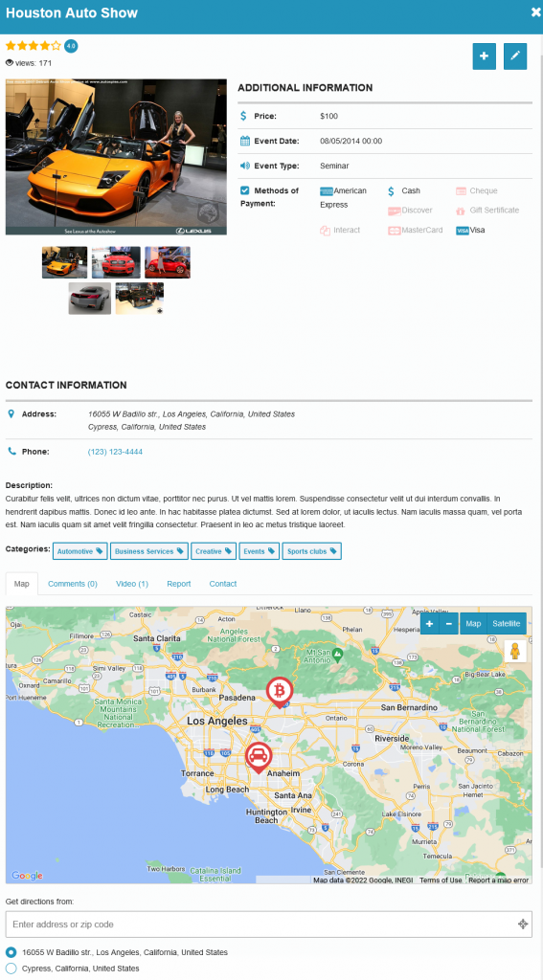
Task: Select the 16055 W Badillo str. radio option
Action: point(11,952)
